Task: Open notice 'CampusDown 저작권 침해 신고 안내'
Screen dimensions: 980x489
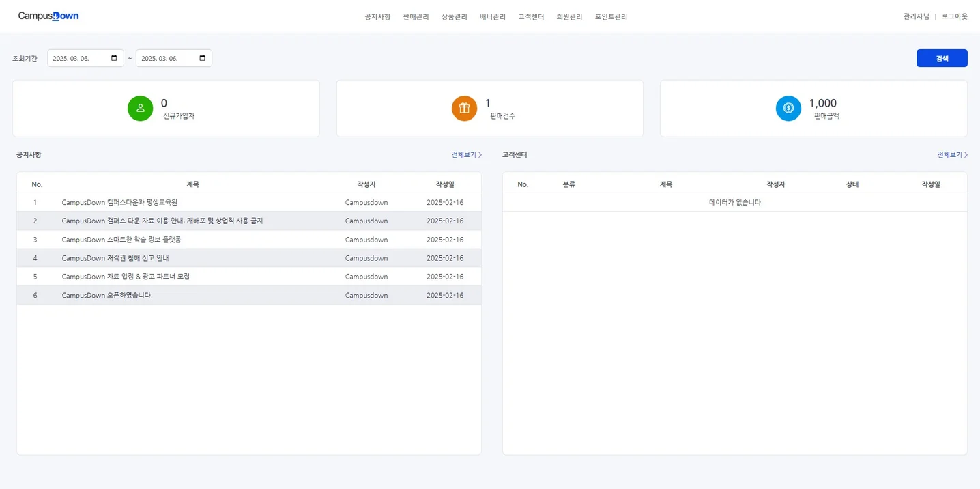Action: coord(115,258)
